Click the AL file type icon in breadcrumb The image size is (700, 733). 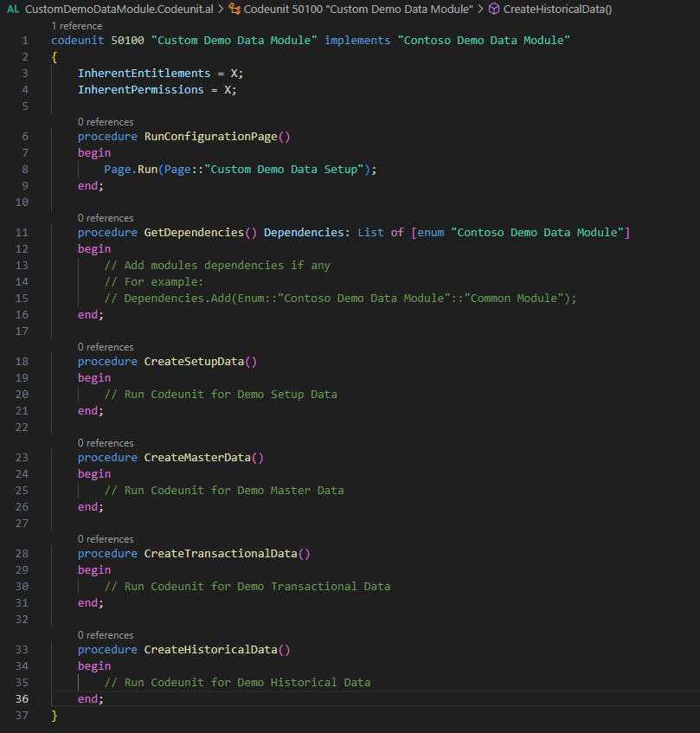point(13,9)
